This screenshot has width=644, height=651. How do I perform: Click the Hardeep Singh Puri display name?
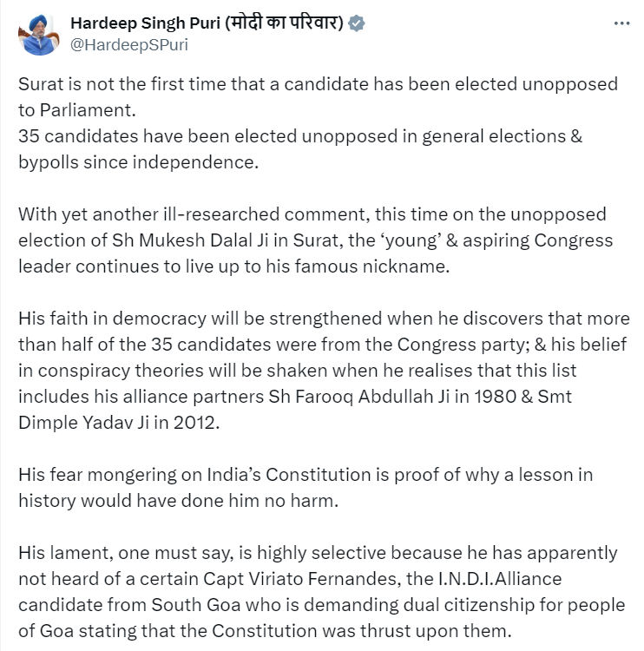(x=145, y=23)
